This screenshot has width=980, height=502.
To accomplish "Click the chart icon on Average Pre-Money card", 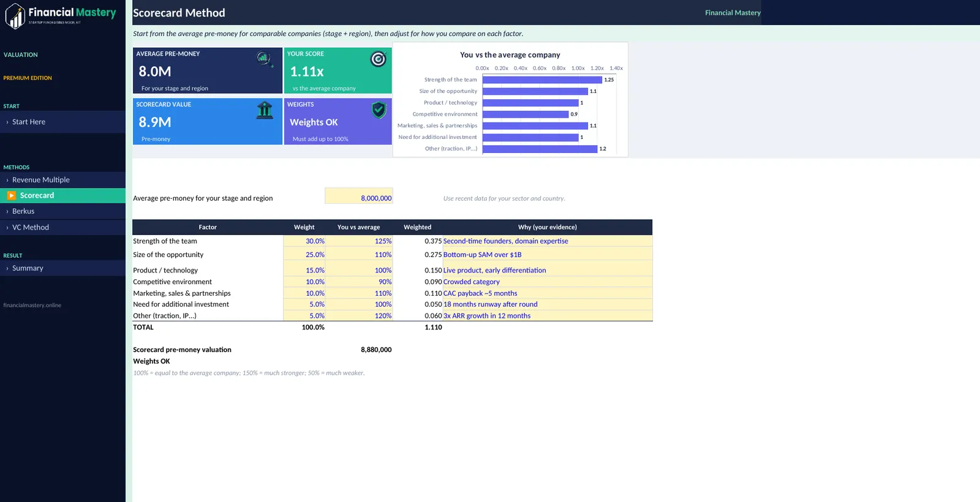I will pos(265,58).
